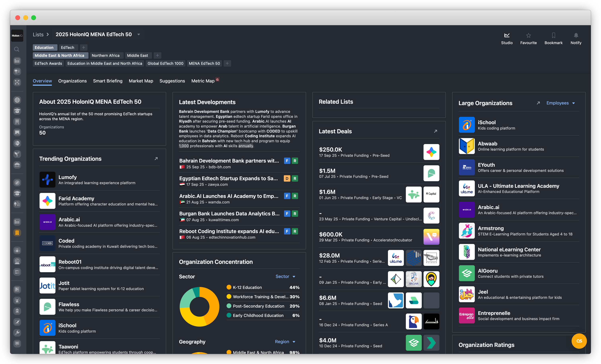Click the K-12 Education orange legend dot
The width and height of the screenshot is (601, 364).
[229, 287]
